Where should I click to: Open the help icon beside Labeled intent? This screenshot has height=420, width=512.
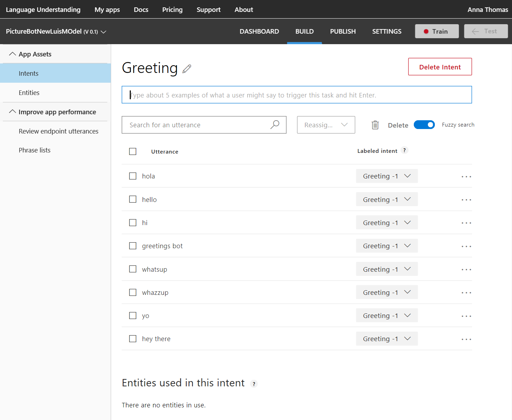click(x=404, y=150)
